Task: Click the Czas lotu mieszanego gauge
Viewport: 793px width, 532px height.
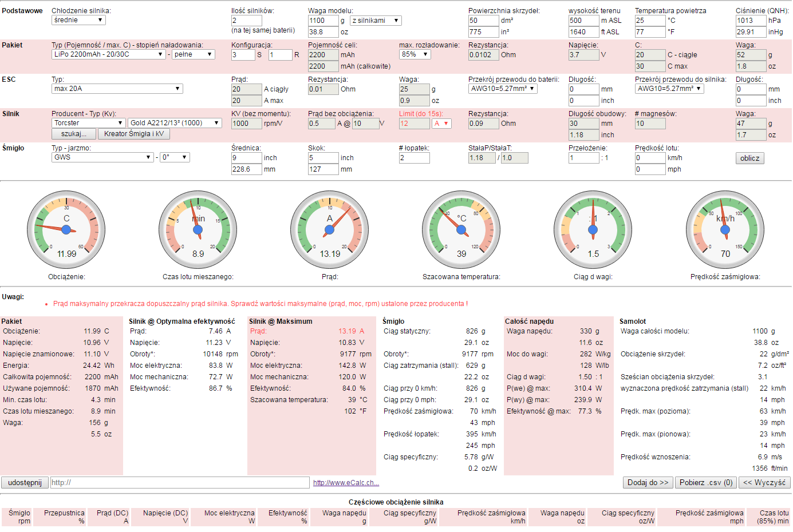Action: click(x=198, y=229)
